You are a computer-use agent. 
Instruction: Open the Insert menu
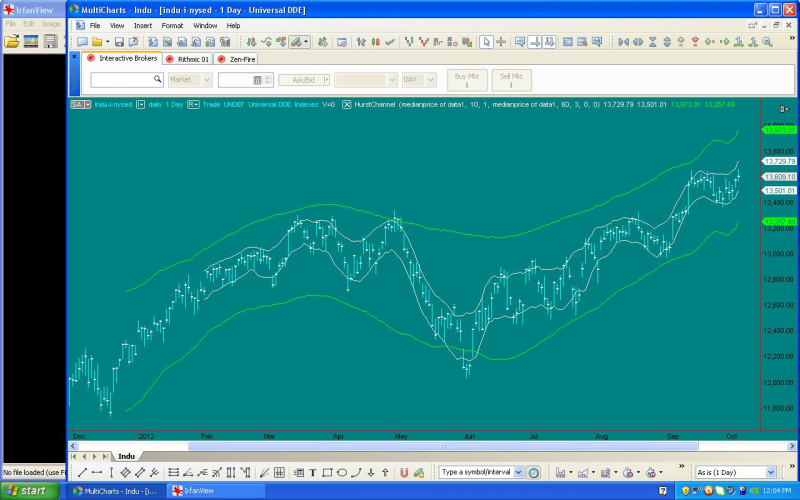pos(143,26)
